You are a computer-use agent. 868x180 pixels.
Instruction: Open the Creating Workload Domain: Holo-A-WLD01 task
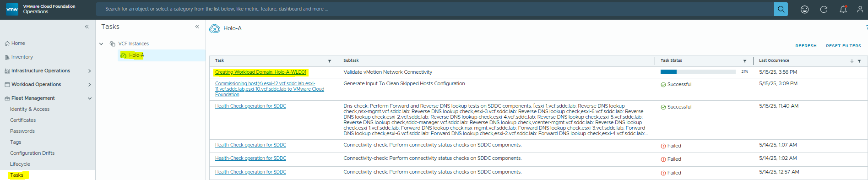(x=260, y=72)
